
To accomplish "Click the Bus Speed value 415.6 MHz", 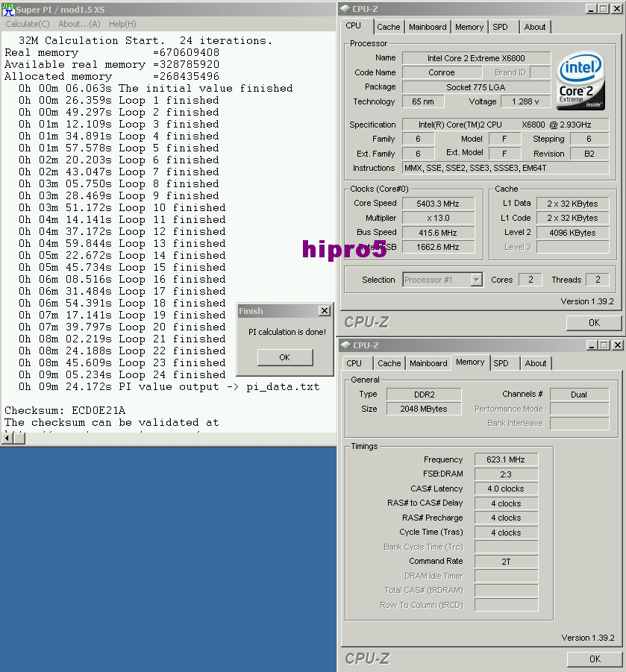I will coord(438,233).
